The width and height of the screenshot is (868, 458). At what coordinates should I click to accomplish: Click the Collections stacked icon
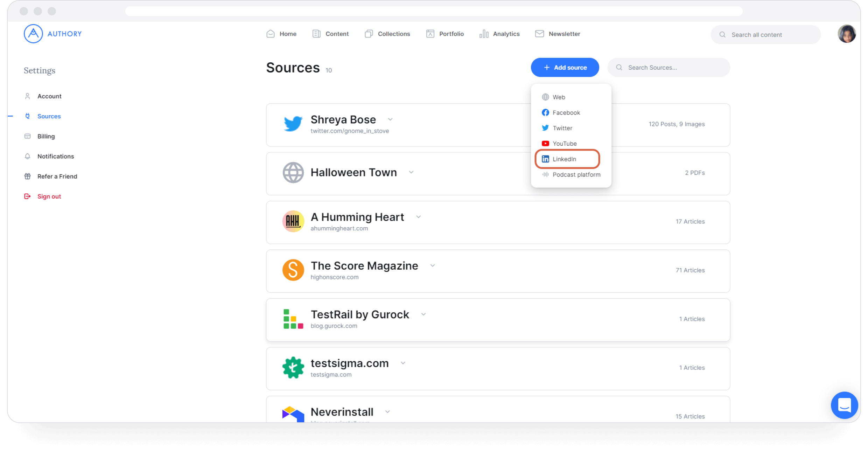point(369,34)
